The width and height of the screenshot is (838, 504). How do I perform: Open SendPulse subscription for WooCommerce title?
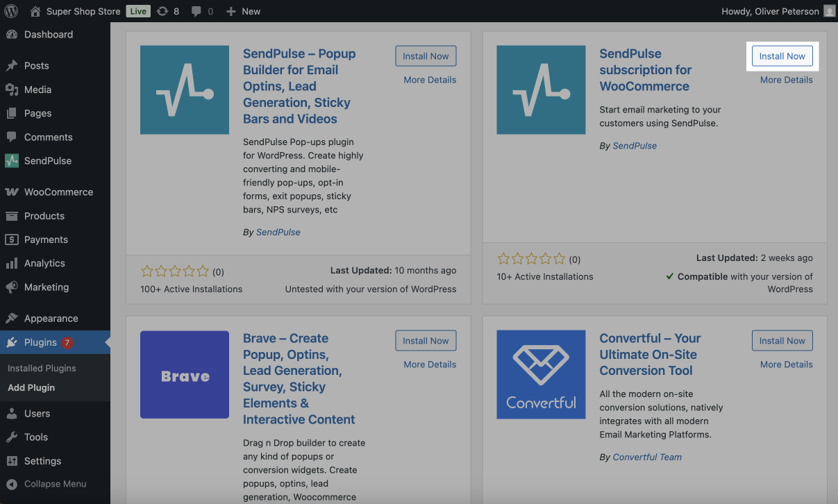646,70
